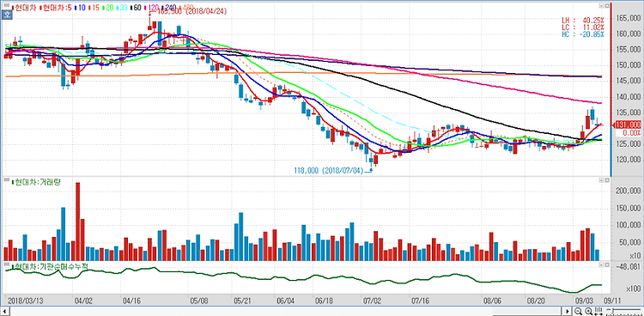
Task: Select the navy 240 moving average legend
Action: [170, 8]
